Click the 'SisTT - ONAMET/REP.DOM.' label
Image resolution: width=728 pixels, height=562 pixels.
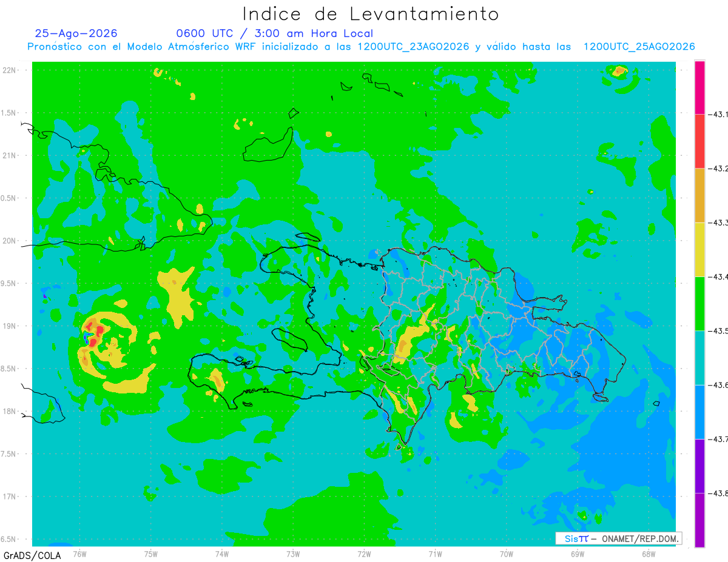pyautogui.click(x=619, y=538)
